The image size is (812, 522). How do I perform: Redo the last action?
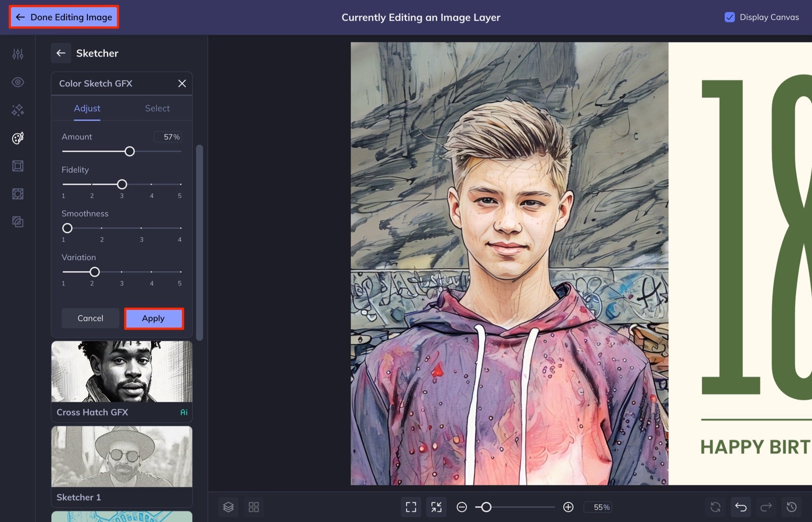pyautogui.click(x=766, y=507)
